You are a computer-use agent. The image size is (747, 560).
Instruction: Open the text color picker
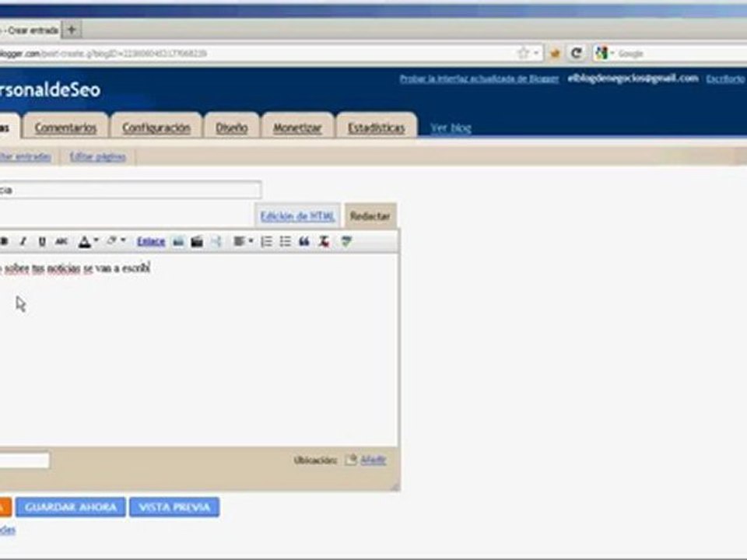pyautogui.click(x=88, y=242)
